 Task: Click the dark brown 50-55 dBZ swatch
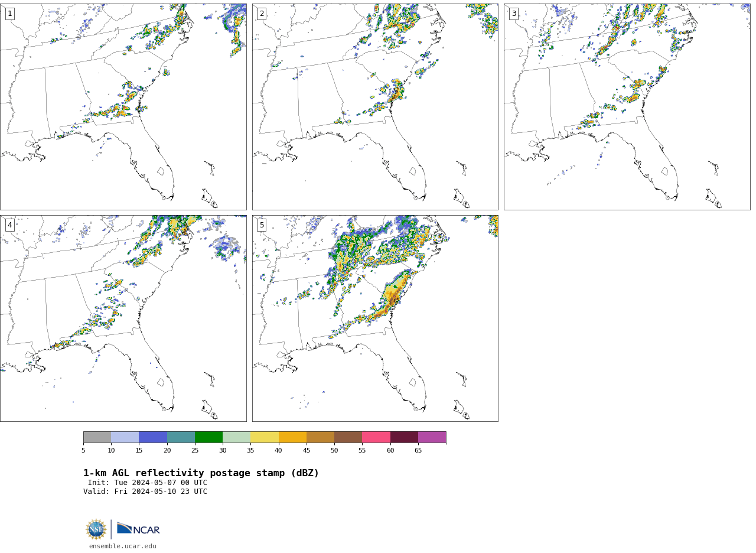348,437
